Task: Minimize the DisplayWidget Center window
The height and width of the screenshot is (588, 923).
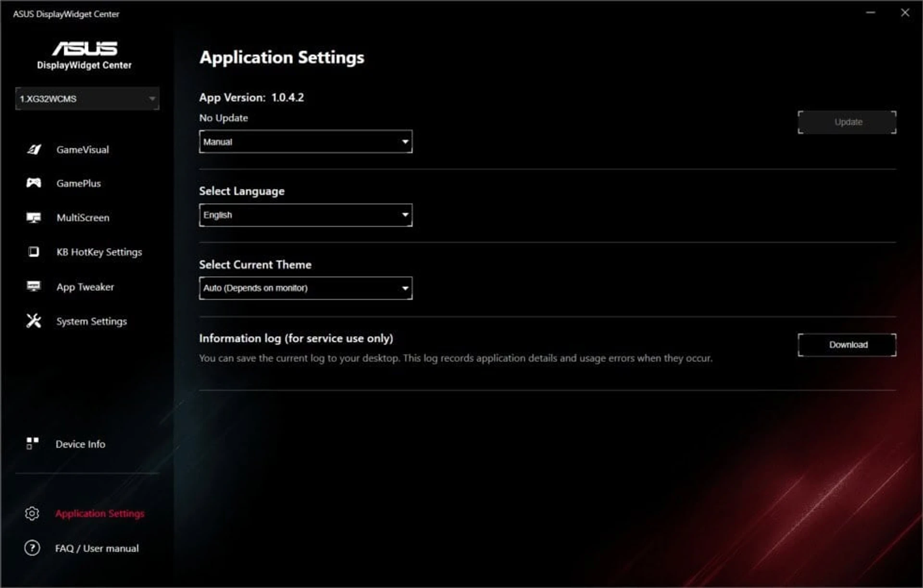Action: tap(871, 13)
